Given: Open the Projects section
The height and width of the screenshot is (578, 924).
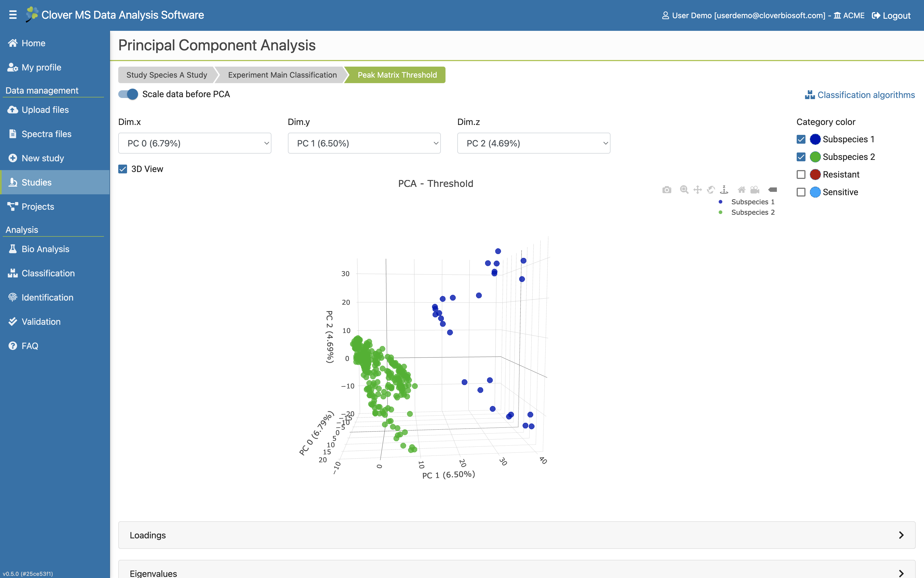Looking at the screenshot, I should pos(55,206).
